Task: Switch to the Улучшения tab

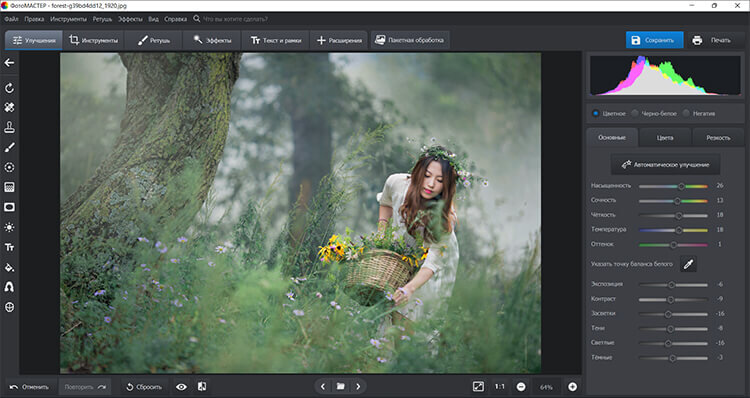Action: 34,40
